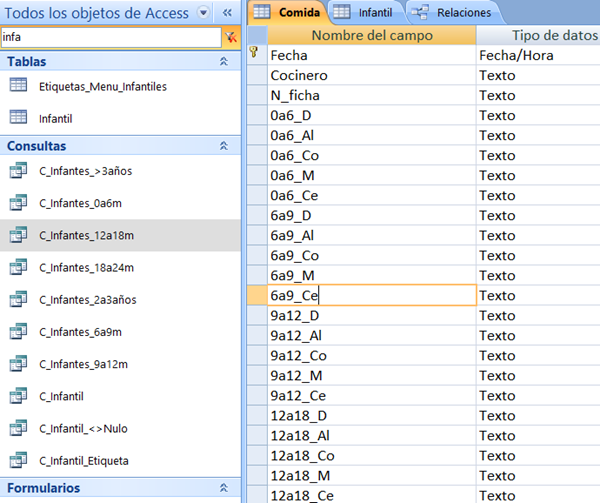Click the C_Infantes_0a6m query icon
The width and height of the screenshot is (600, 503).
tap(18, 203)
